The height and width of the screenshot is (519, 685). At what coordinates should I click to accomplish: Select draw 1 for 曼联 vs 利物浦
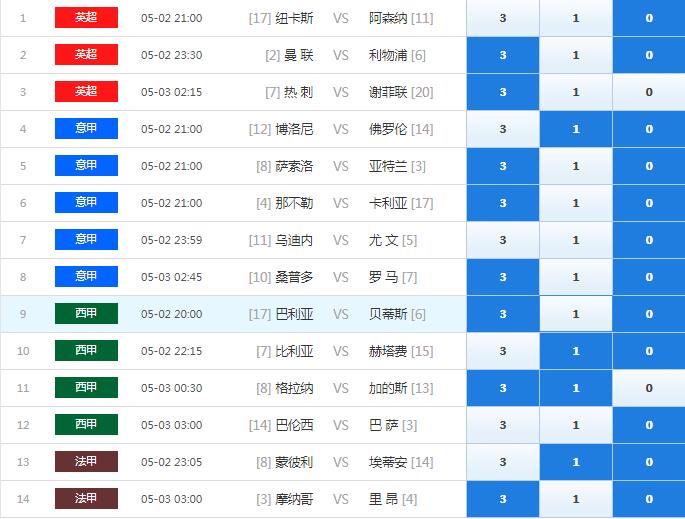576,55
